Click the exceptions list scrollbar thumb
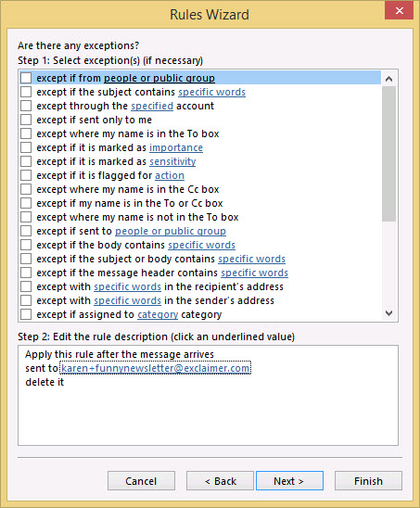The height and width of the screenshot is (508, 420). (x=388, y=154)
